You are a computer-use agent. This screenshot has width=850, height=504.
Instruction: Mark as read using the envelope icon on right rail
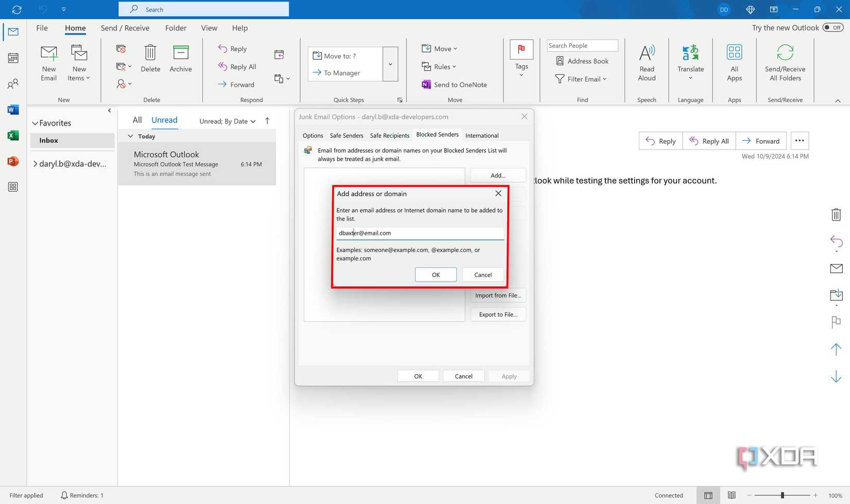click(x=836, y=268)
